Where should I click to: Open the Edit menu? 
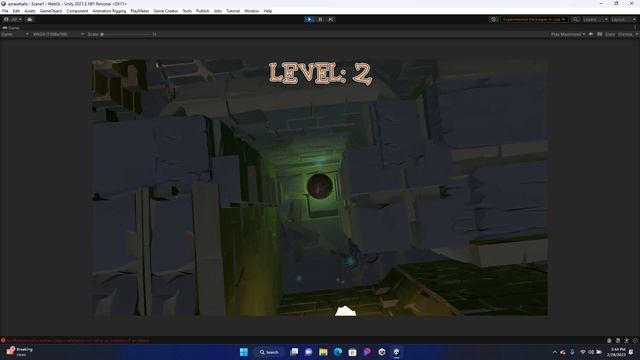pos(16,11)
